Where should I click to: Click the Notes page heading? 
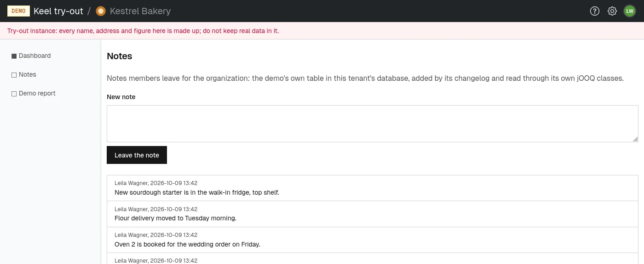(120, 56)
